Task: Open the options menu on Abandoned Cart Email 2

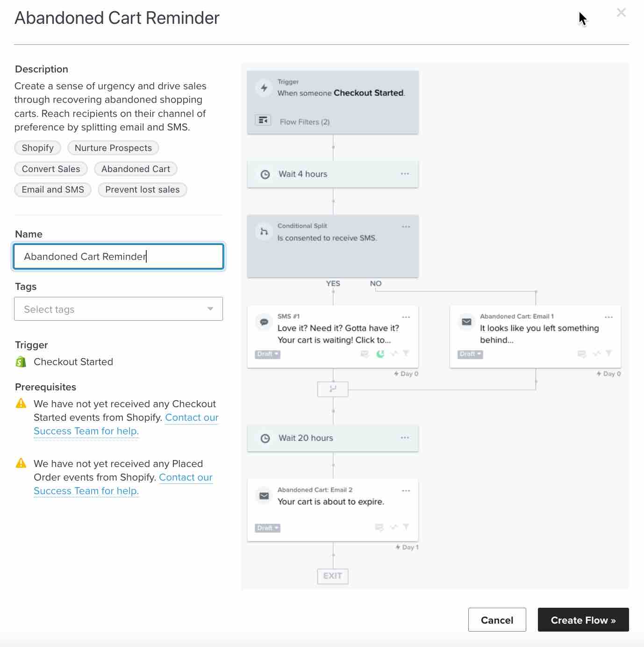Action: (405, 490)
